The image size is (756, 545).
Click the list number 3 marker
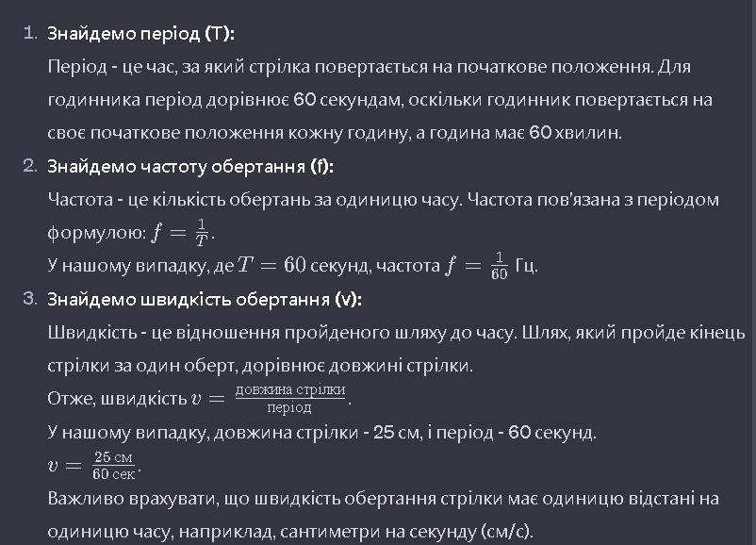(x=30, y=299)
